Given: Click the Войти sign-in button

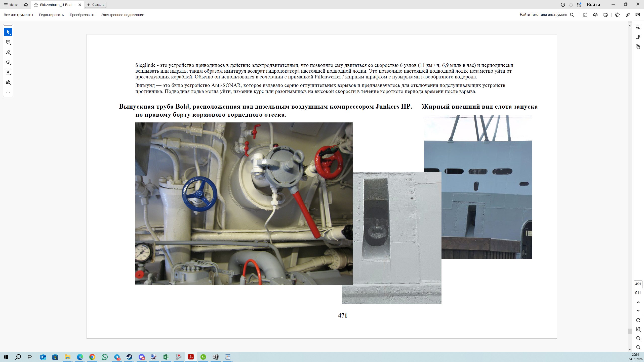Looking at the screenshot, I should (593, 5).
